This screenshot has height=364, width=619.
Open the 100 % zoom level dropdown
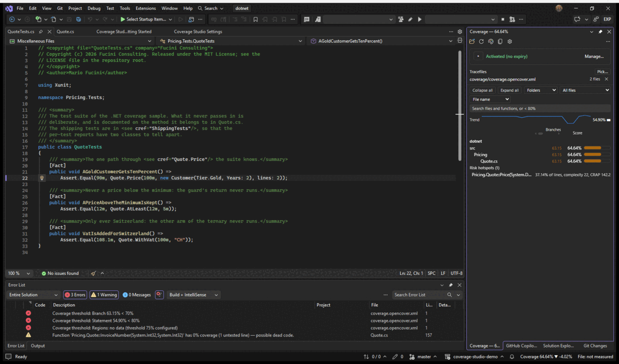point(20,273)
